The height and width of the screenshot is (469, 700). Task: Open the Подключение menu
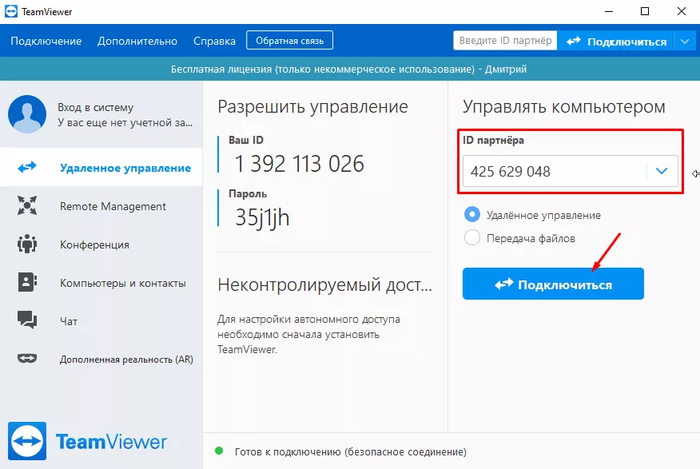coord(46,41)
